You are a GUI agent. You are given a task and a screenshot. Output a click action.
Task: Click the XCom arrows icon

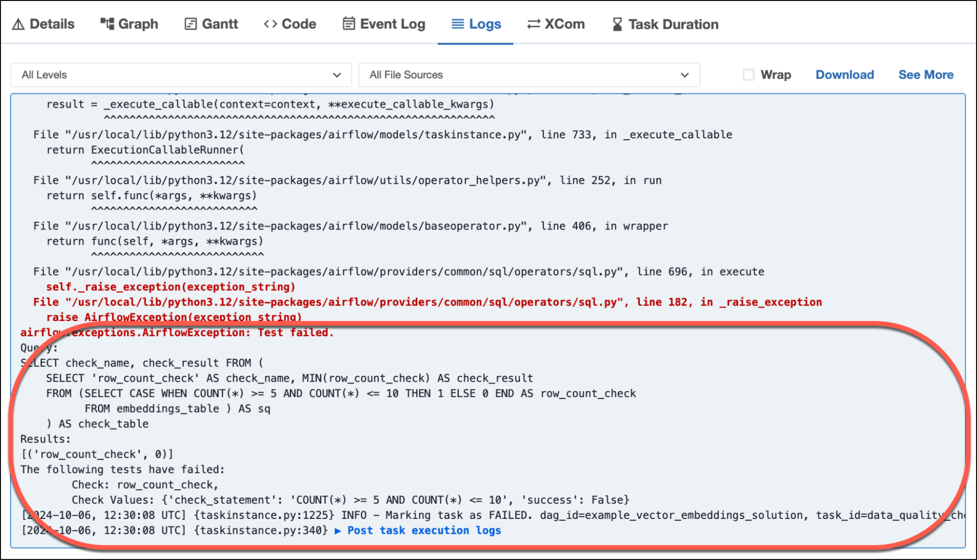click(x=534, y=24)
